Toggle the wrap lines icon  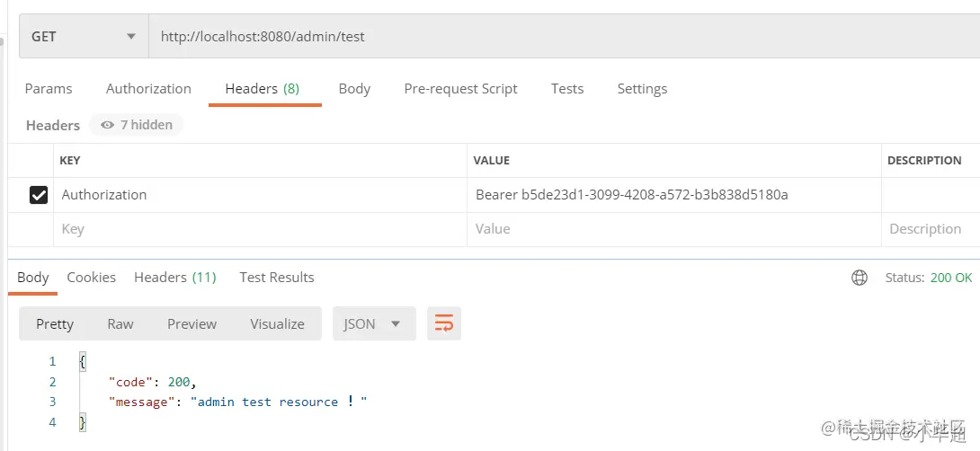tap(444, 323)
